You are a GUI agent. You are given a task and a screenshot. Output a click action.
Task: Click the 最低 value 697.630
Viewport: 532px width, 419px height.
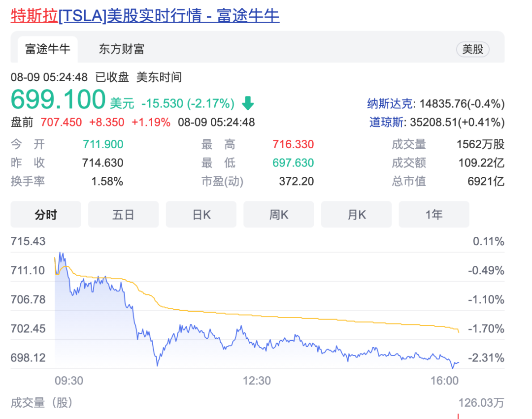click(294, 162)
